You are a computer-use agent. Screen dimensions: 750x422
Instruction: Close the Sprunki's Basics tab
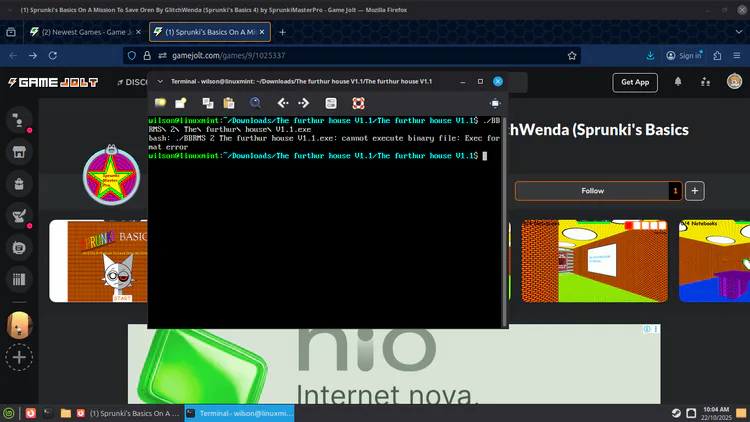point(262,32)
